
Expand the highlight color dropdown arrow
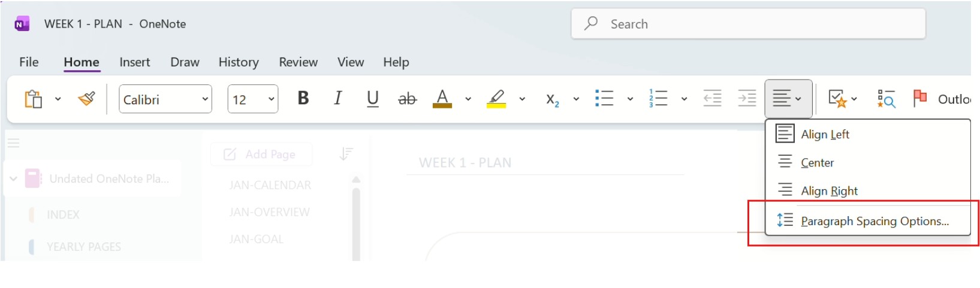click(522, 99)
